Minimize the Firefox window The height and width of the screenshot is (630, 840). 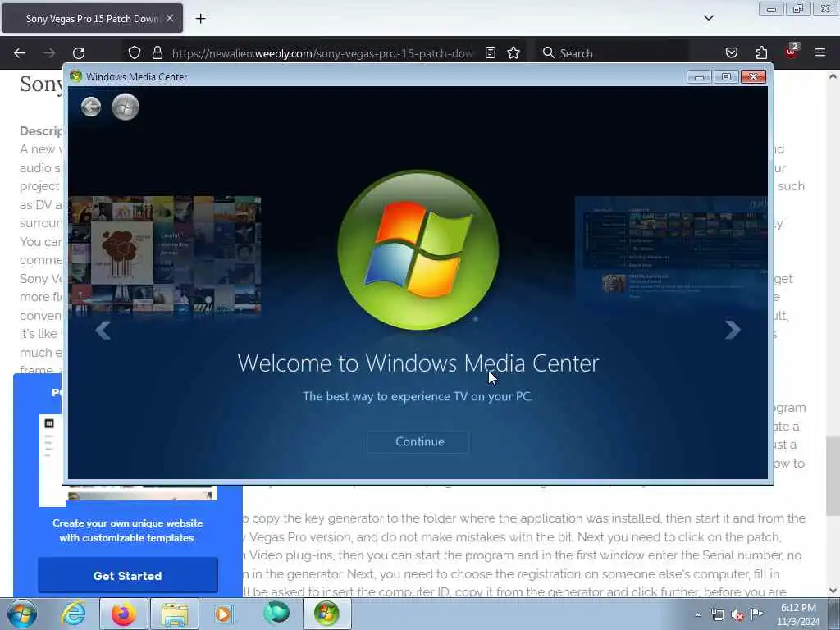pyautogui.click(x=771, y=9)
